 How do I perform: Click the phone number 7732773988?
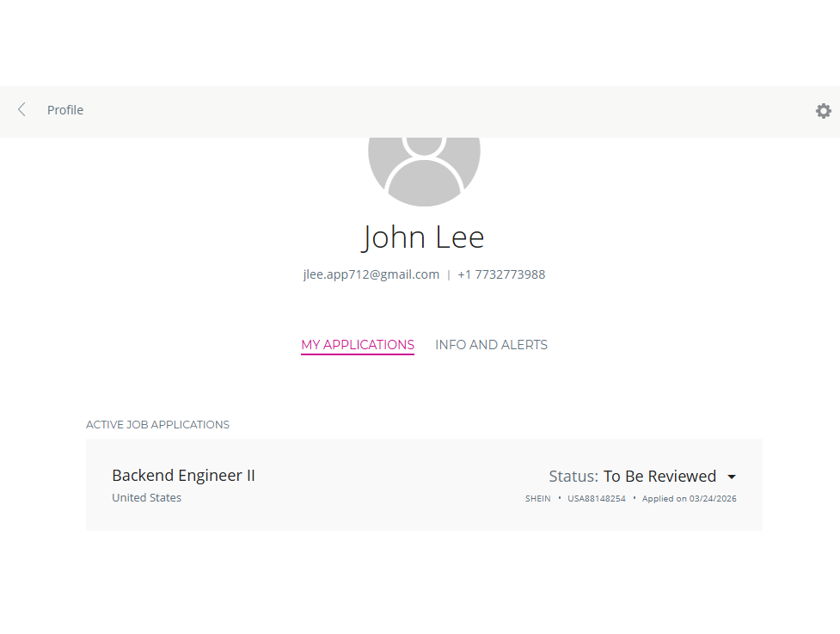click(510, 274)
